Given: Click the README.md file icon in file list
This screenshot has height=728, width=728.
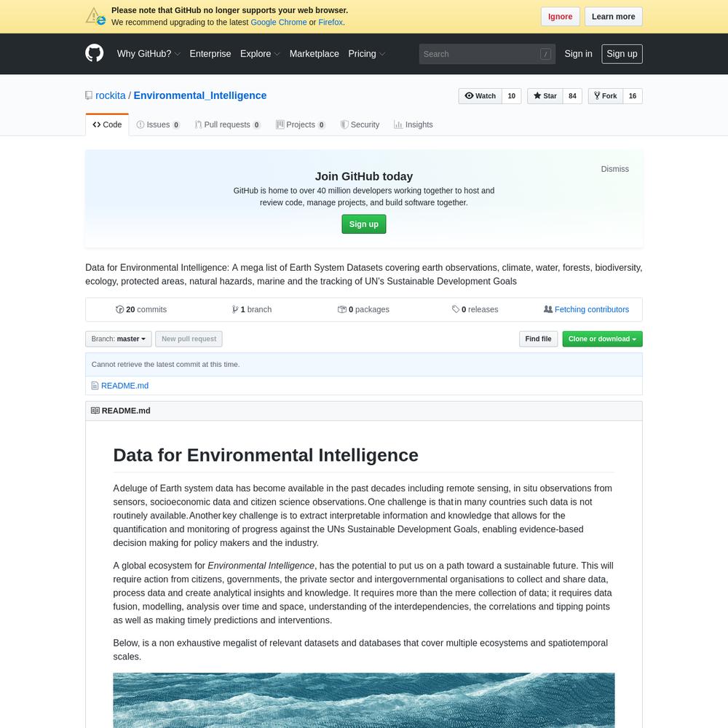Looking at the screenshot, I should (x=95, y=386).
